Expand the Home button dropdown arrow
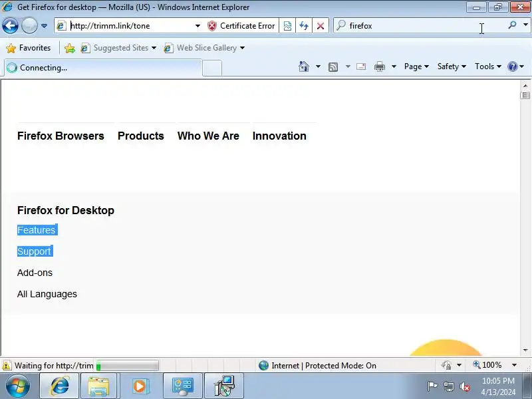The image size is (532, 399). [318, 66]
